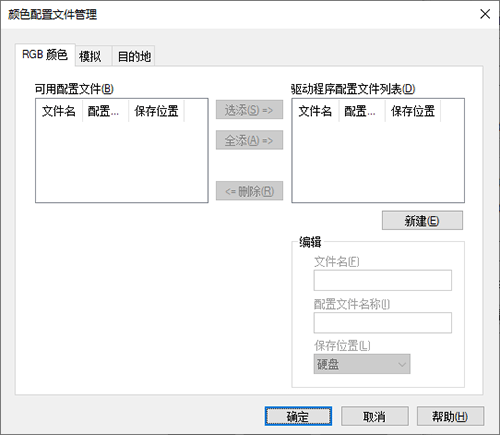Open help via 帮助(H) button

[x=450, y=416]
